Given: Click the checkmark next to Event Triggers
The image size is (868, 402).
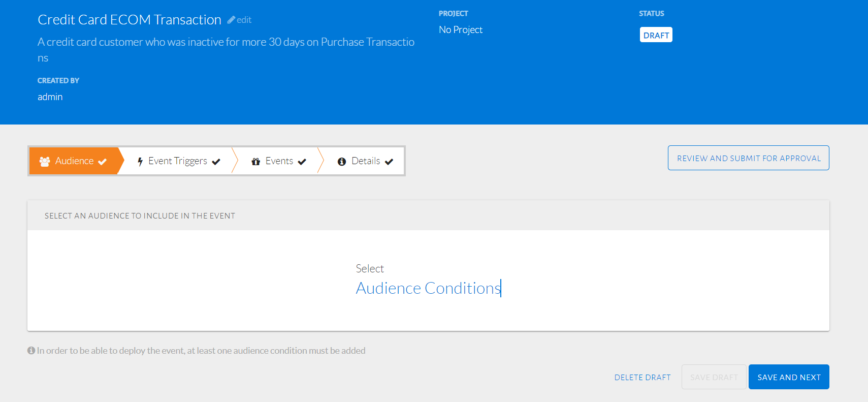Looking at the screenshot, I should [x=216, y=162].
